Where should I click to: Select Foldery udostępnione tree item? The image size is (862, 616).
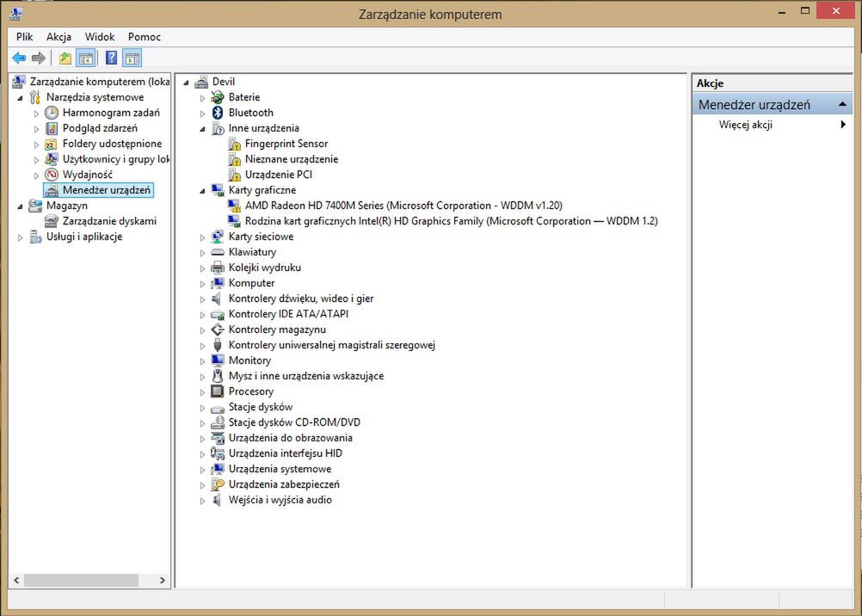tap(112, 144)
